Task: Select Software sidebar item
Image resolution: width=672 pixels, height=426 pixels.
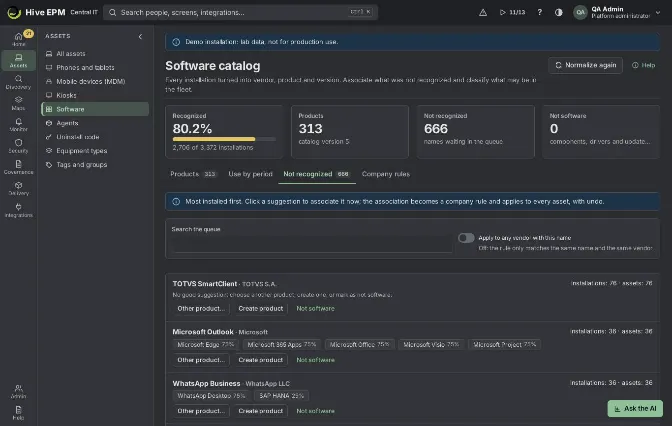Action: (95, 109)
